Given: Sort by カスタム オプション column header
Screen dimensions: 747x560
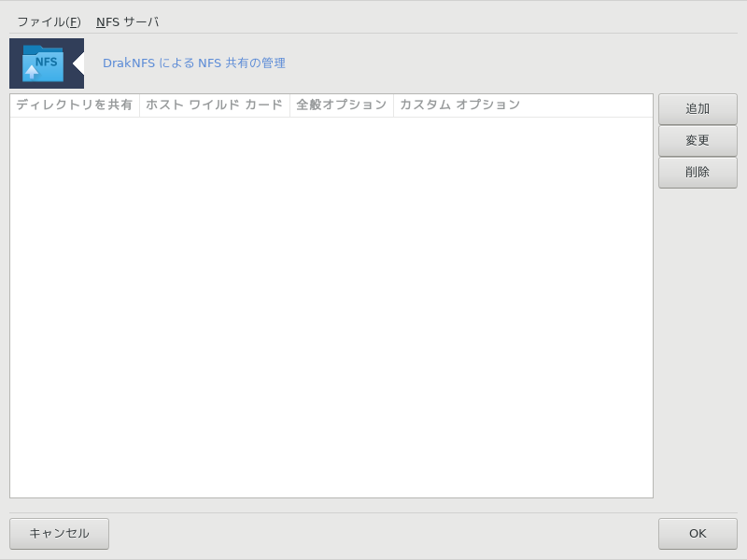Looking at the screenshot, I should pos(523,105).
